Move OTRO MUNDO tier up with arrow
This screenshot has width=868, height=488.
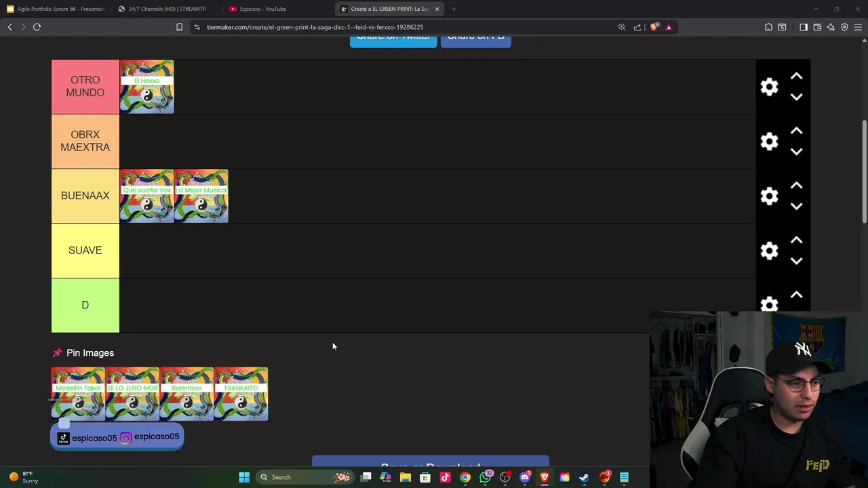[796, 77]
